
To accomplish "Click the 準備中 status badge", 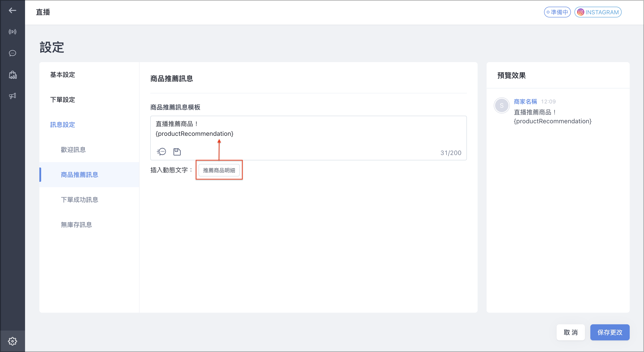I will pos(557,12).
